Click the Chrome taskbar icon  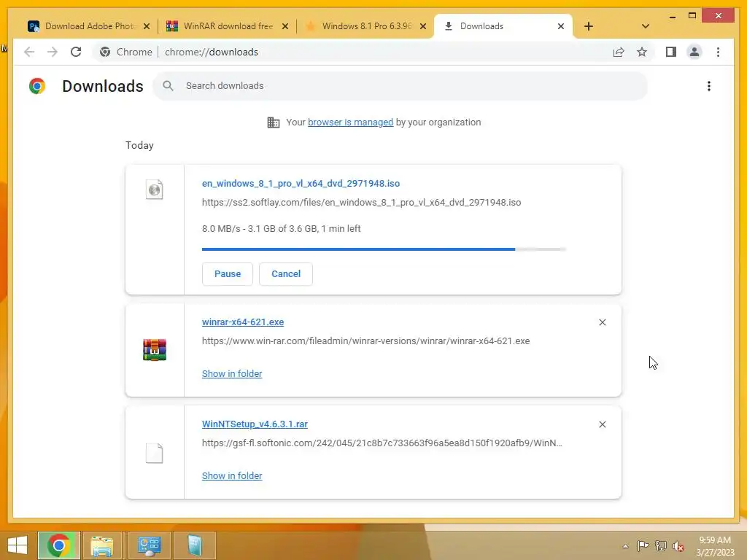[x=59, y=545]
